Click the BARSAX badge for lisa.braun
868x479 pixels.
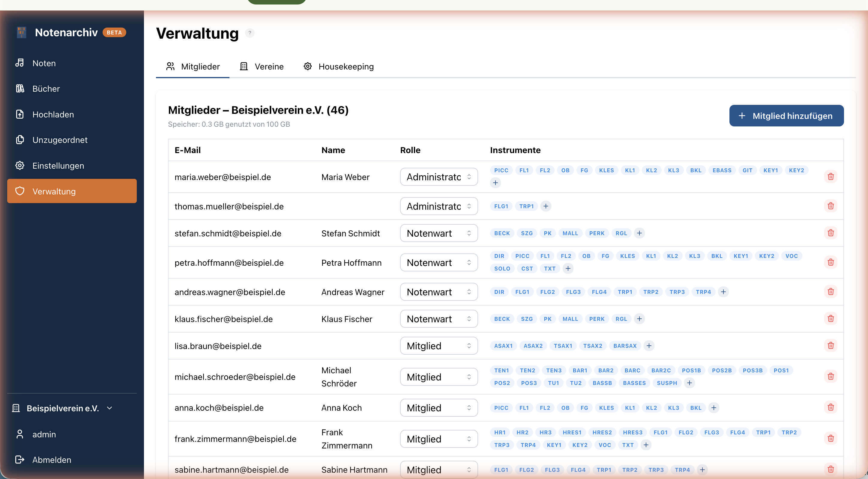coord(625,346)
